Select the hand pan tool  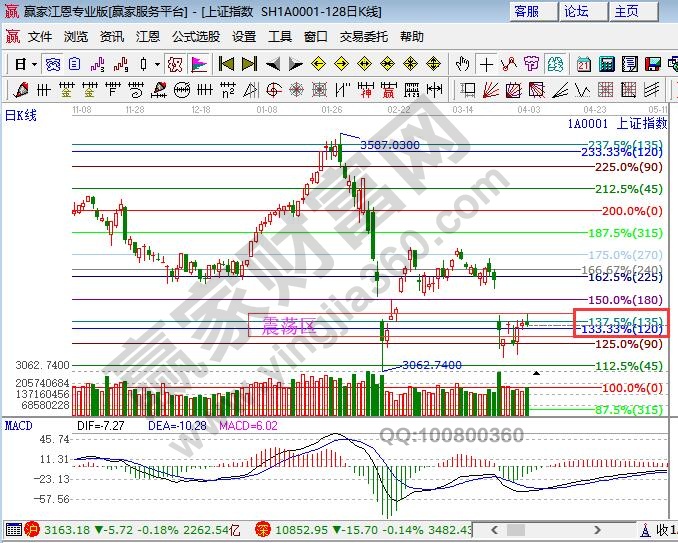[463, 64]
